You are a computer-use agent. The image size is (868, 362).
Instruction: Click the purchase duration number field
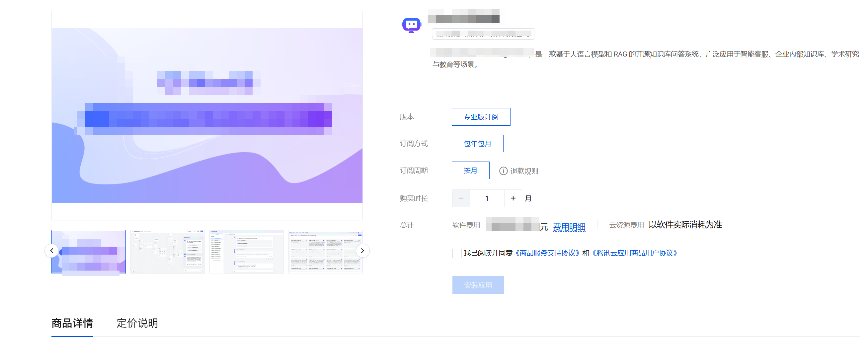(487, 198)
